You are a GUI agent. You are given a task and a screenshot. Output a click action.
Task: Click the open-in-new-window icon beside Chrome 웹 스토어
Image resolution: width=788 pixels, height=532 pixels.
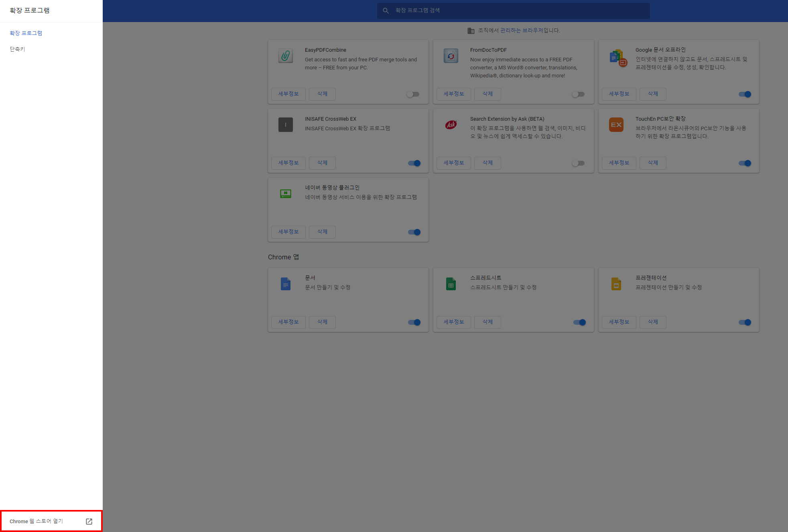[x=89, y=521]
